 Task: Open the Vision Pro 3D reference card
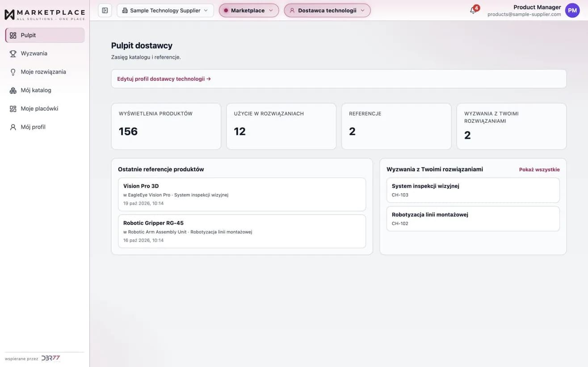pyautogui.click(x=243, y=194)
